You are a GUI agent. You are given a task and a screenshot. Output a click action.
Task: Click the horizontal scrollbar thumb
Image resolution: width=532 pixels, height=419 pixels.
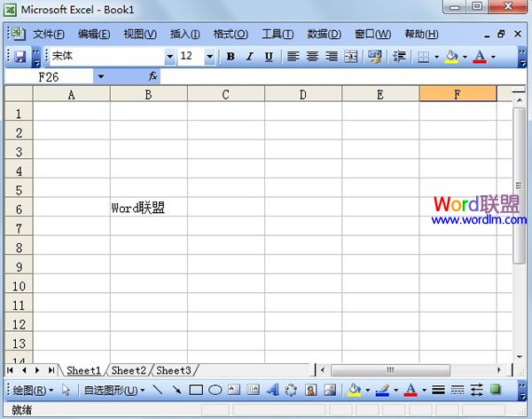pyautogui.click(x=390, y=370)
